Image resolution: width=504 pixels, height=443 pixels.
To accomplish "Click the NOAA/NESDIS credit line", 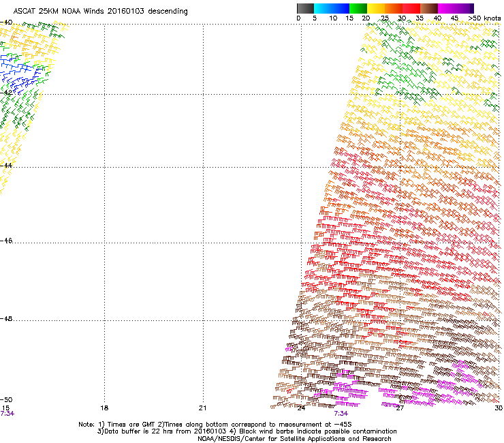I will 294,439.
